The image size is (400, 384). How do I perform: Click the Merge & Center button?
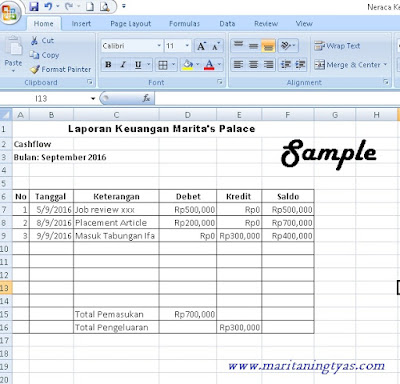pyautogui.click(x=351, y=65)
